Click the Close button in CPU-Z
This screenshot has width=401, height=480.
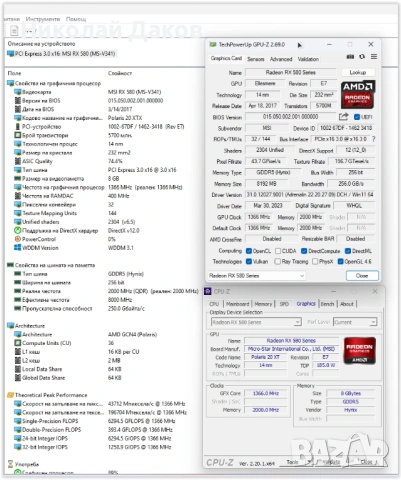pyautogui.click(x=366, y=462)
